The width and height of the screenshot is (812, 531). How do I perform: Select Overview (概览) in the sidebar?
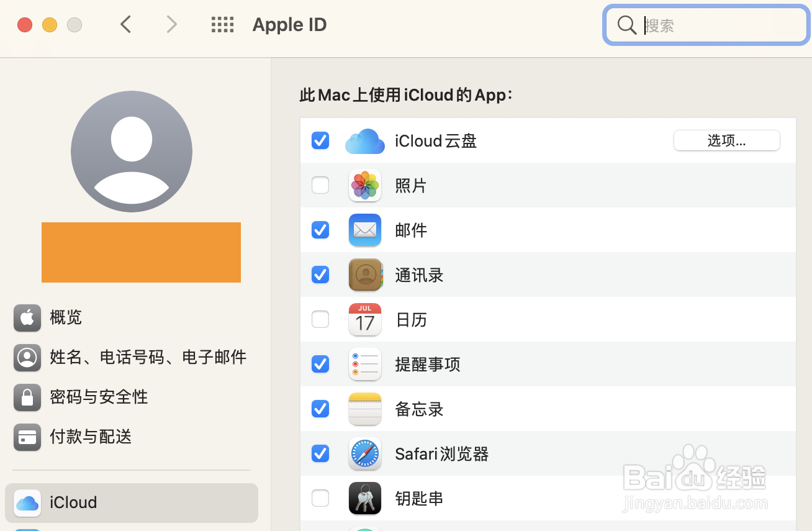[x=66, y=318]
